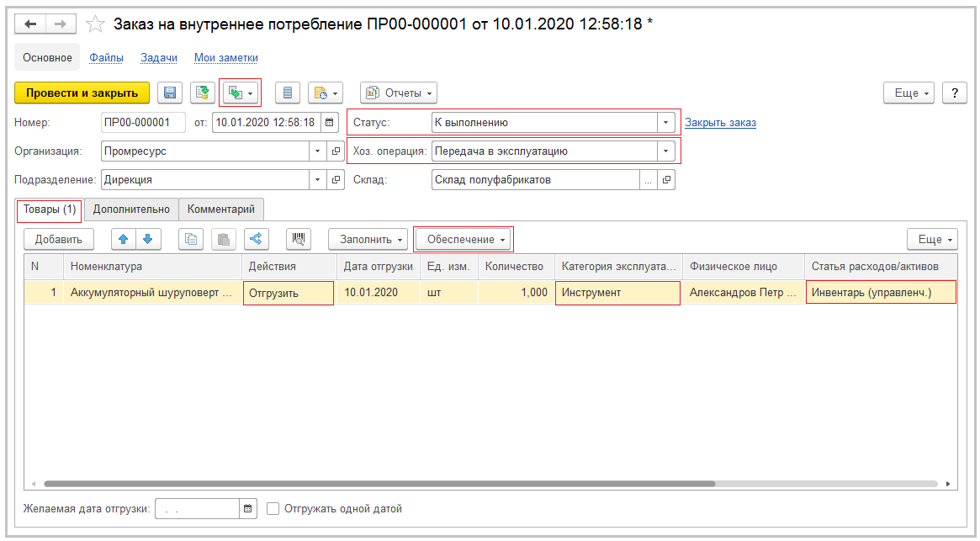Viewport: 980px width, 541px height.
Task: Click the Инструмент category cell
Action: tap(617, 293)
